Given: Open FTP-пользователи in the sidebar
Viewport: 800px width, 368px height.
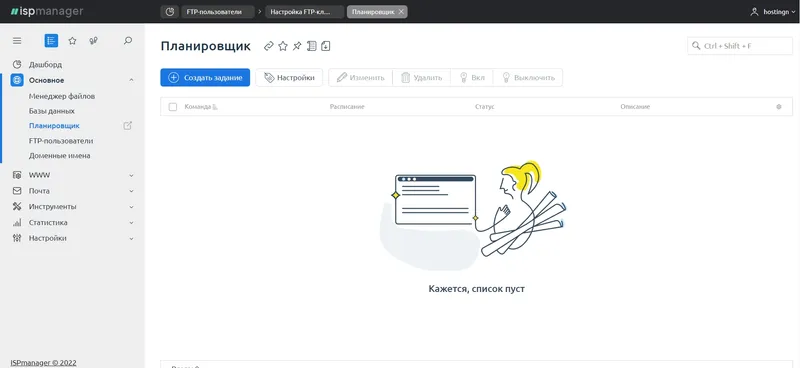Looking at the screenshot, I should (x=61, y=141).
